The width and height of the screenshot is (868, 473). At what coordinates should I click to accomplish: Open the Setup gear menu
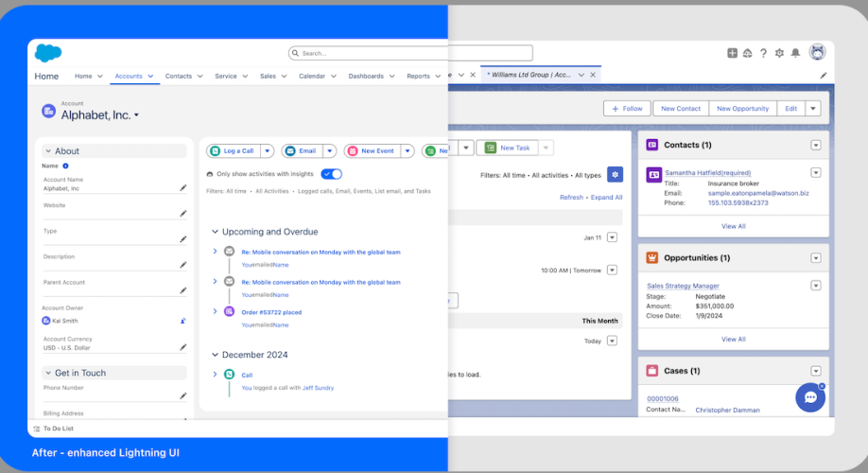pos(779,53)
